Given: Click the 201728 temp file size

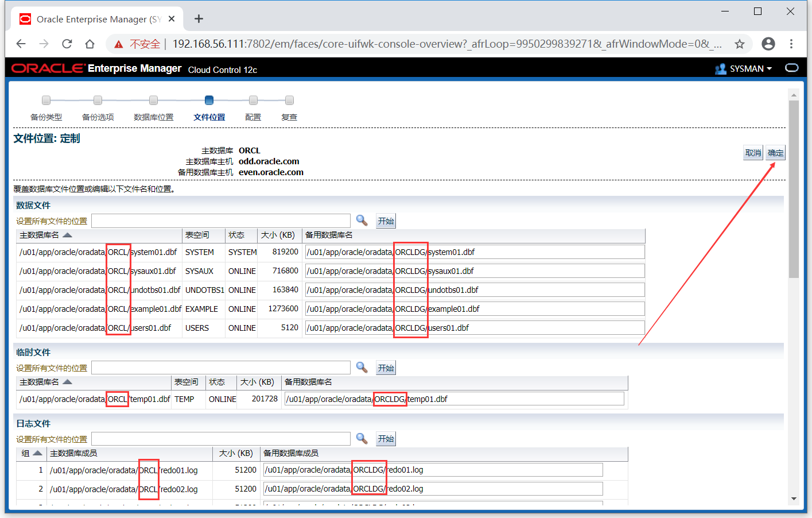Looking at the screenshot, I should pos(265,399).
